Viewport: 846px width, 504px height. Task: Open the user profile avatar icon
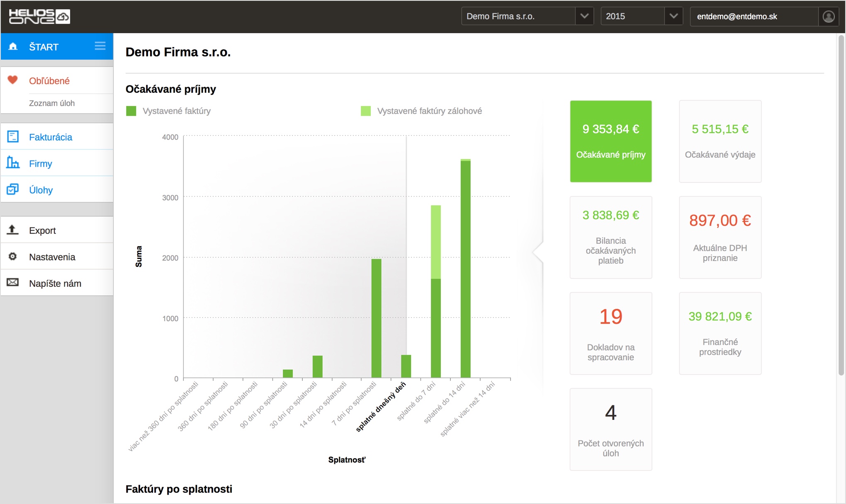point(828,17)
